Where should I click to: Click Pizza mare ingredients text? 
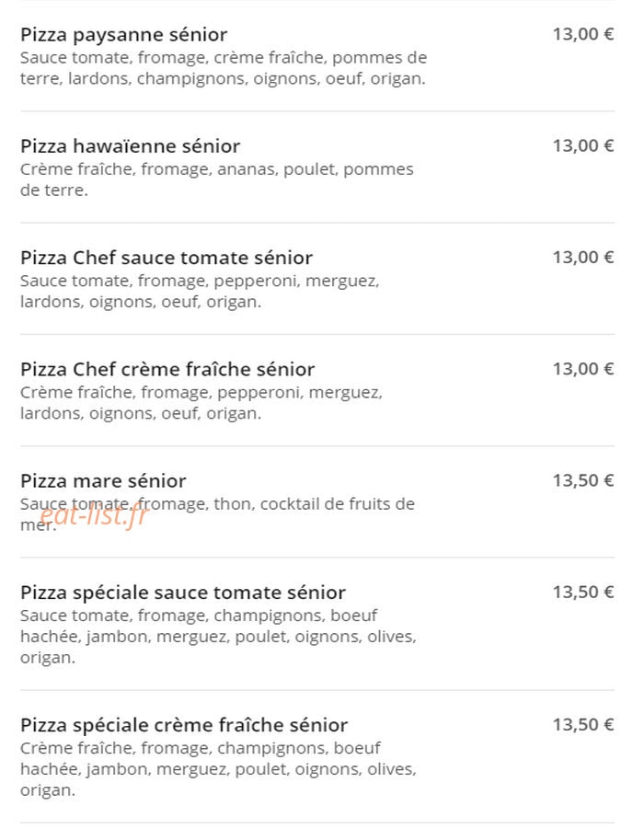[x=217, y=514]
